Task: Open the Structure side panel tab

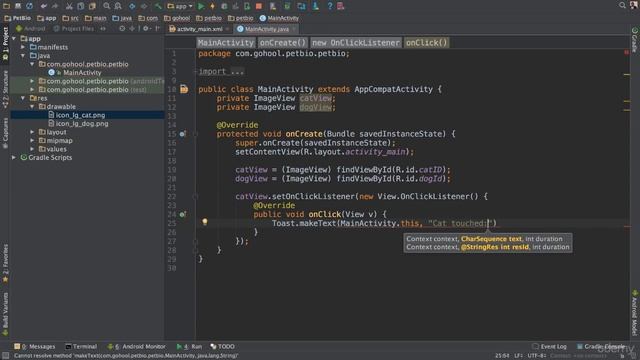Action: pos(5,90)
